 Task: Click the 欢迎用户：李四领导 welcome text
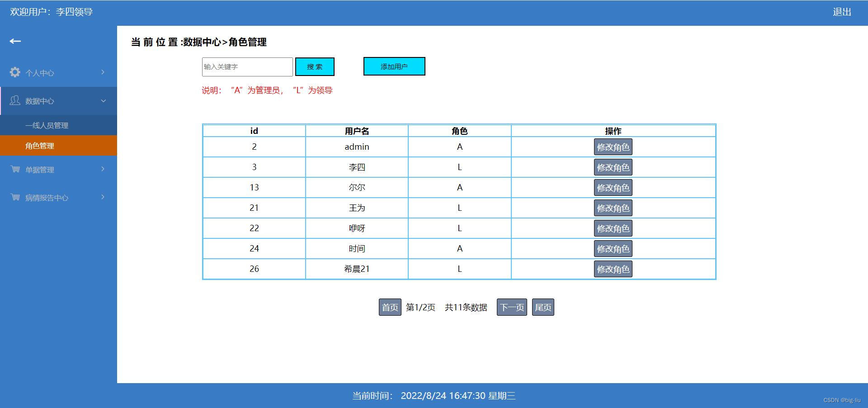tap(52, 12)
